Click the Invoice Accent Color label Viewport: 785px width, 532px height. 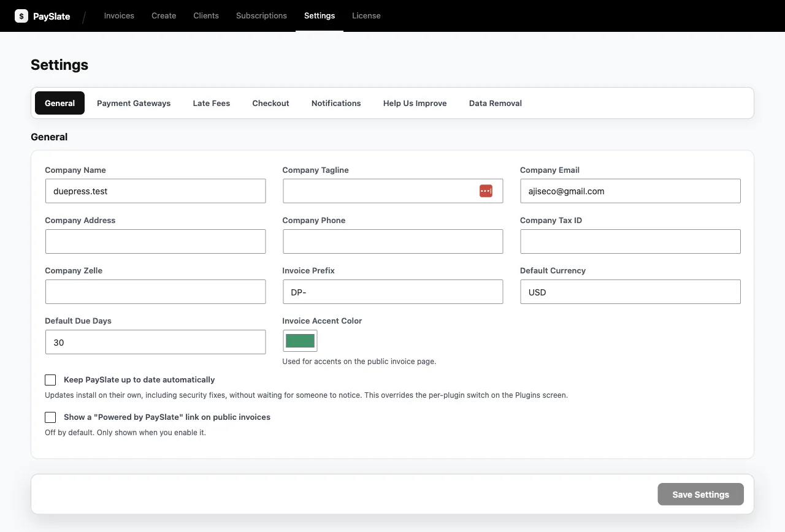click(322, 321)
